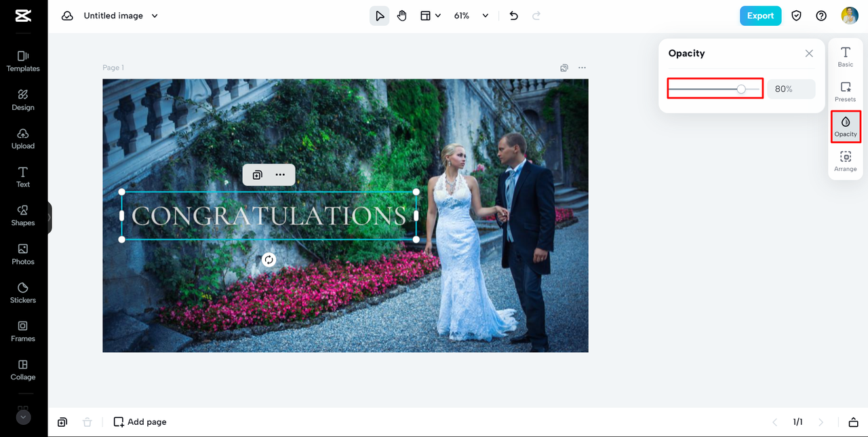This screenshot has width=868, height=437.
Task: Open the Upload panel
Action: (23, 138)
